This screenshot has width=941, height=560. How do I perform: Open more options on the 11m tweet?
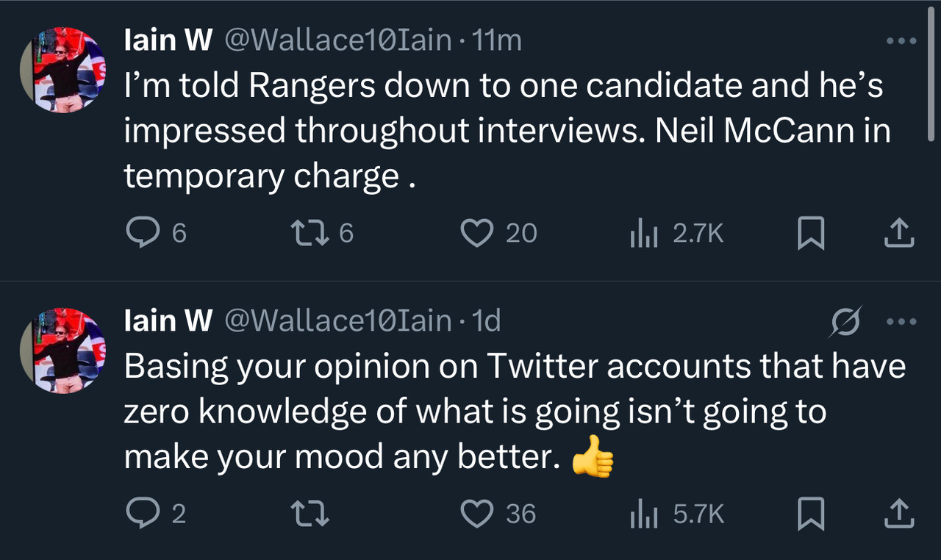tap(901, 41)
